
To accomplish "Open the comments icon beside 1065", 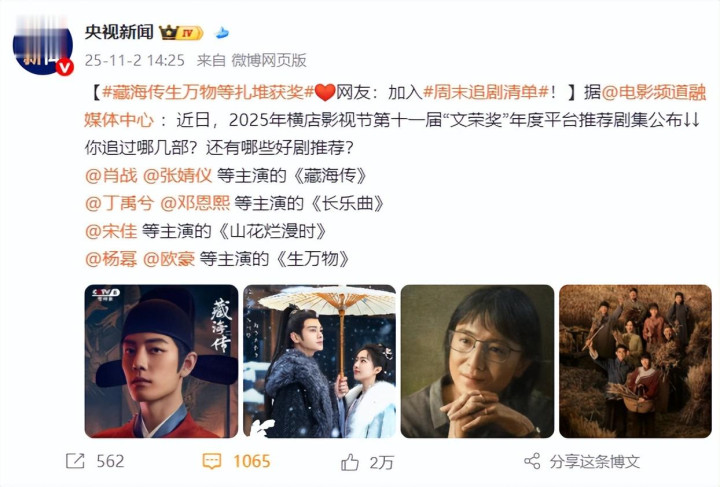I will (212, 461).
